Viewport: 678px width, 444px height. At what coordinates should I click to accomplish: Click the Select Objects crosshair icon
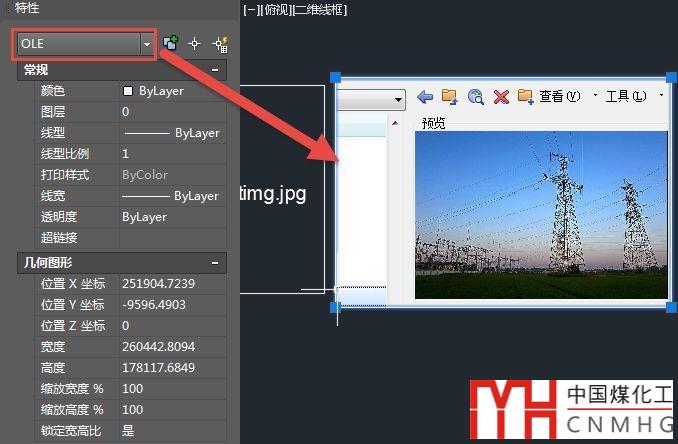[196, 44]
